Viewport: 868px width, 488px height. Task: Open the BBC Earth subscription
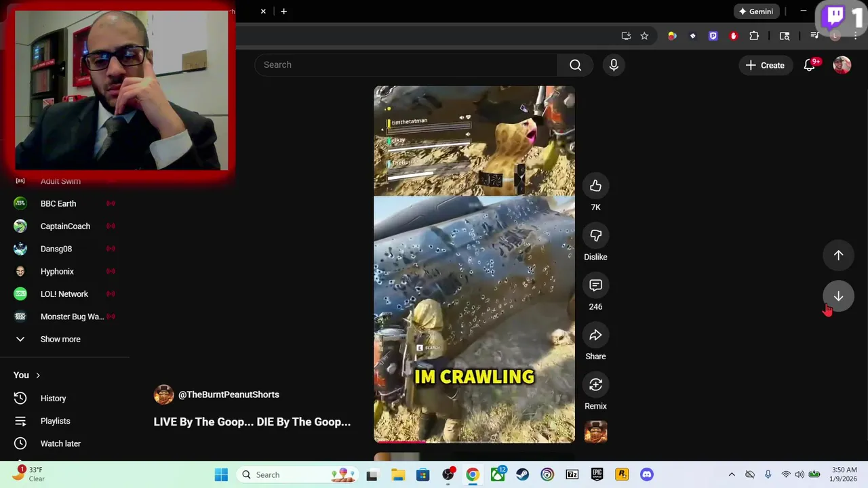coord(65,203)
